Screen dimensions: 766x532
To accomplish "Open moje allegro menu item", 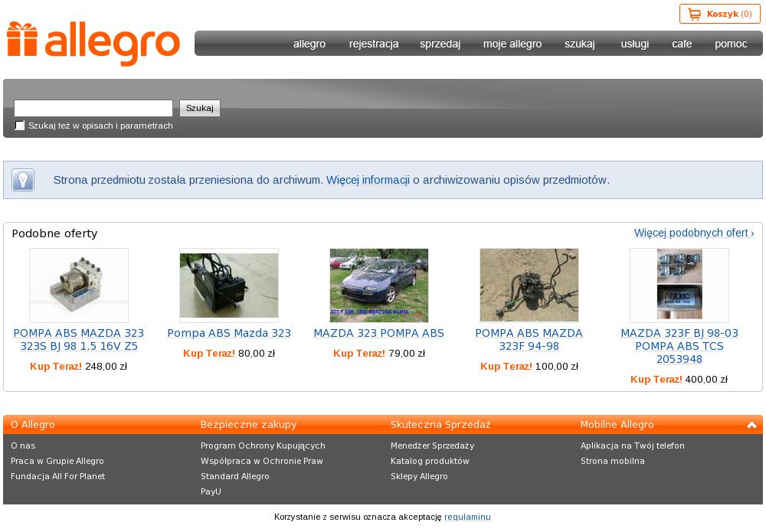I will 512,44.
